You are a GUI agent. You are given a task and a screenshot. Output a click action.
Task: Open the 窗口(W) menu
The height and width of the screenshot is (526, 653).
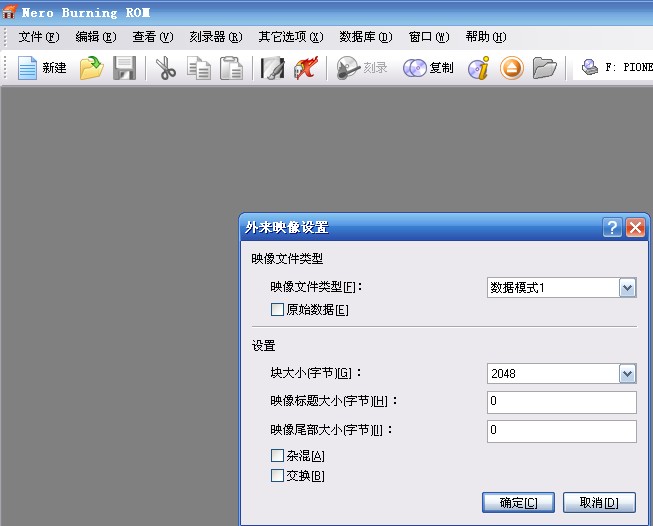coord(429,37)
